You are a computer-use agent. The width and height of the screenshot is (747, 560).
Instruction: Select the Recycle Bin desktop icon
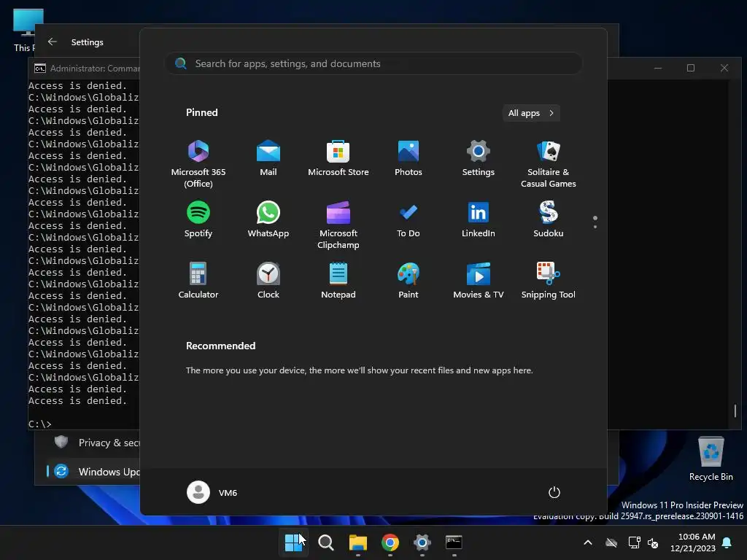pyautogui.click(x=711, y=459)
